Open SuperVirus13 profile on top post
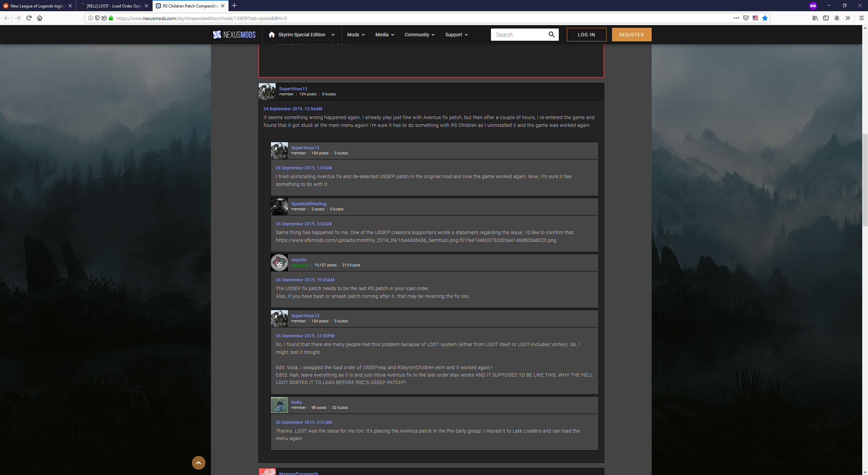Viewport: 868px width, 475px height. pyautogui.click(x=293, y=89)
